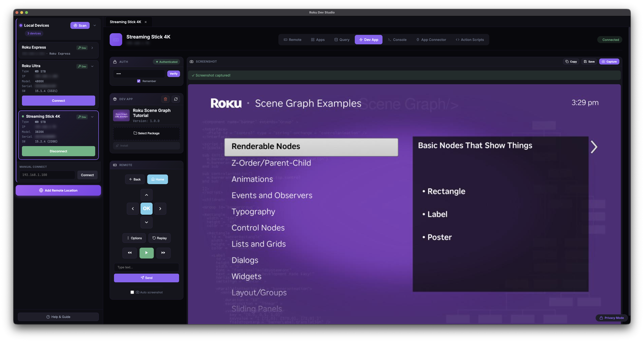The height and width of the screenshot is (342, 644).
Task: Switch to the Apps tab
Action: (317, 40)
